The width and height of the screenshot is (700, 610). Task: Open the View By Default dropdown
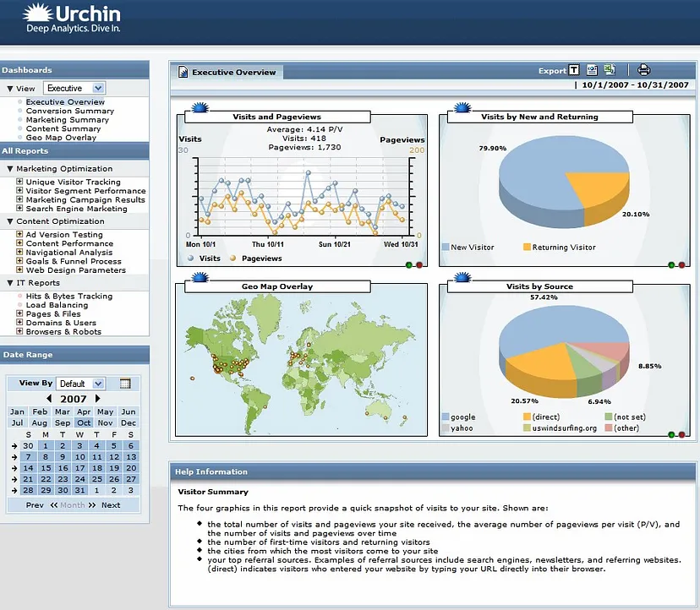pos(81,384)
